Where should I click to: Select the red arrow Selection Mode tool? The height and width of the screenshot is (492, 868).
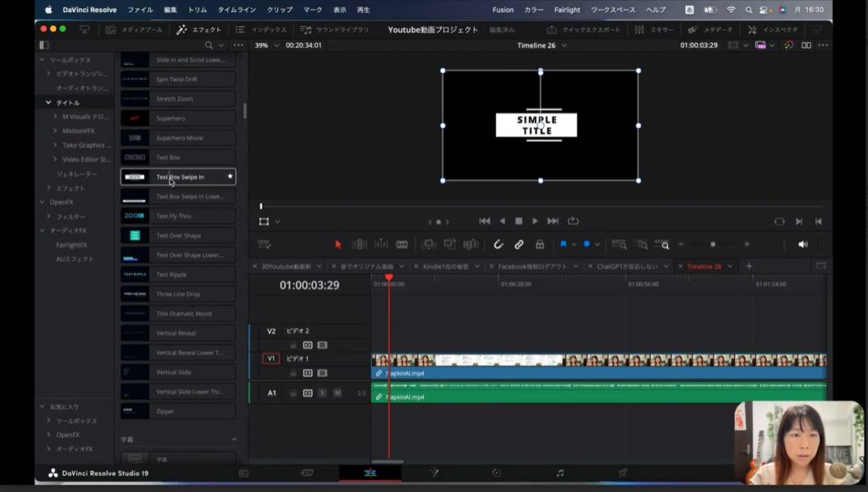click(338, 244)
